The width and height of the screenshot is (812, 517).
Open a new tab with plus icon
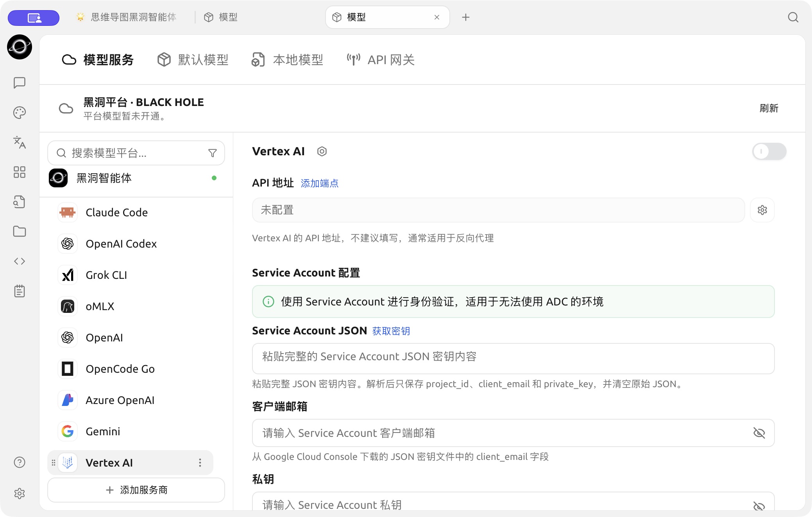click(465, 17)
